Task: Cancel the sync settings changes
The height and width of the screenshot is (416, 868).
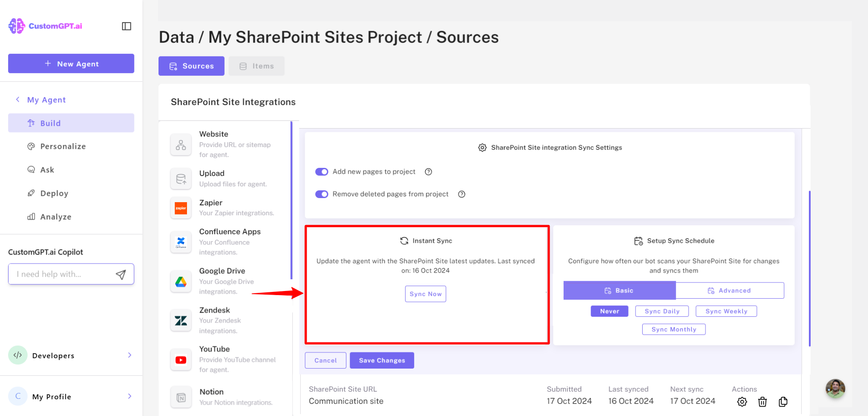Action: (326, 361)
